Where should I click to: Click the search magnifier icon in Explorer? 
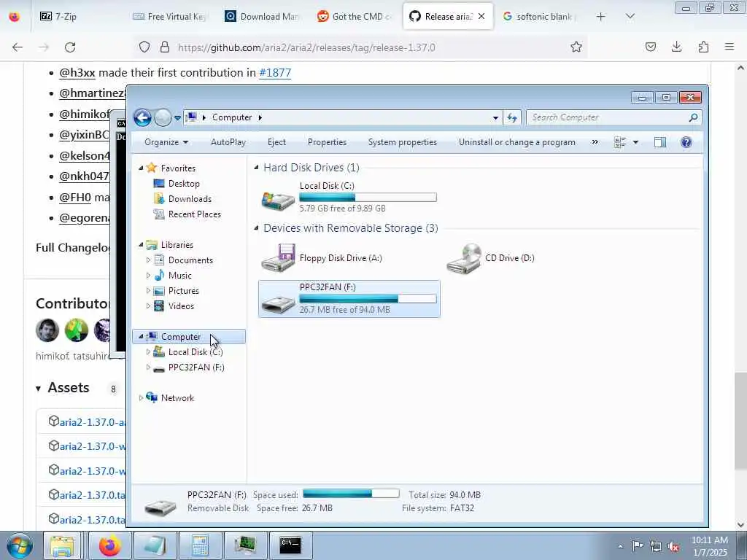[x=694, y=117]
